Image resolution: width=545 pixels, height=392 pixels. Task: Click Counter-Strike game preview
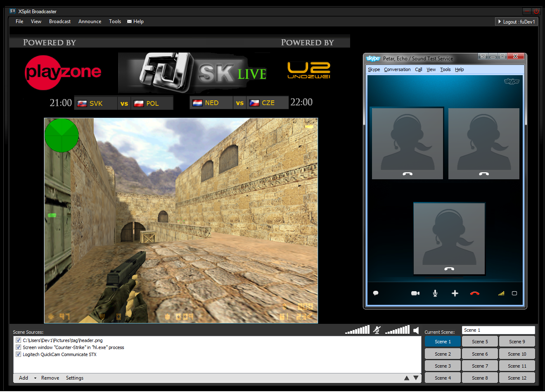coord(181,221)
